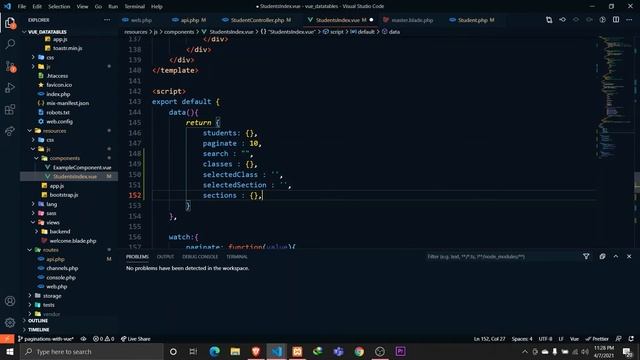This screenshot has height=360, width=640.
Task: Maximize the panel with the up chevron
Action: point(616,256)
